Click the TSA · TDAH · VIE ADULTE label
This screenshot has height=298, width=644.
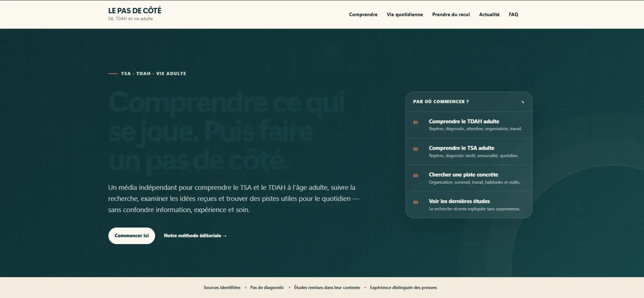153,74
